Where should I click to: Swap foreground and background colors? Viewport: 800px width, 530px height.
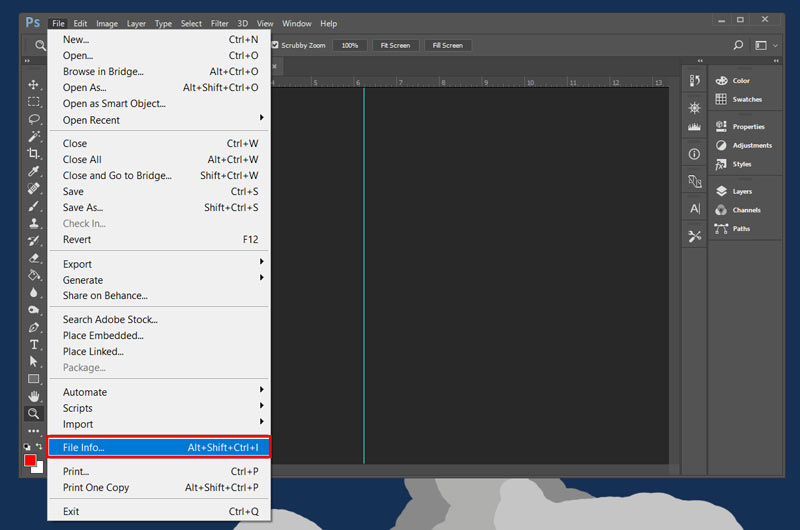(x=39, y=446)
